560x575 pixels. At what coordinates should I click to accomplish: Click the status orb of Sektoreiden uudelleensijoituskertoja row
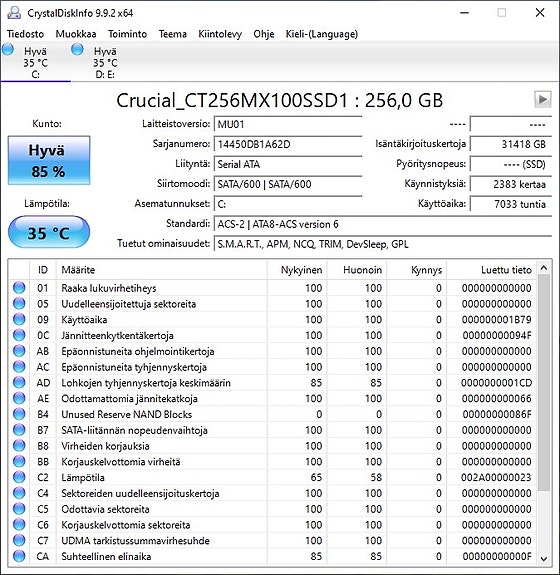pos(19,493)
